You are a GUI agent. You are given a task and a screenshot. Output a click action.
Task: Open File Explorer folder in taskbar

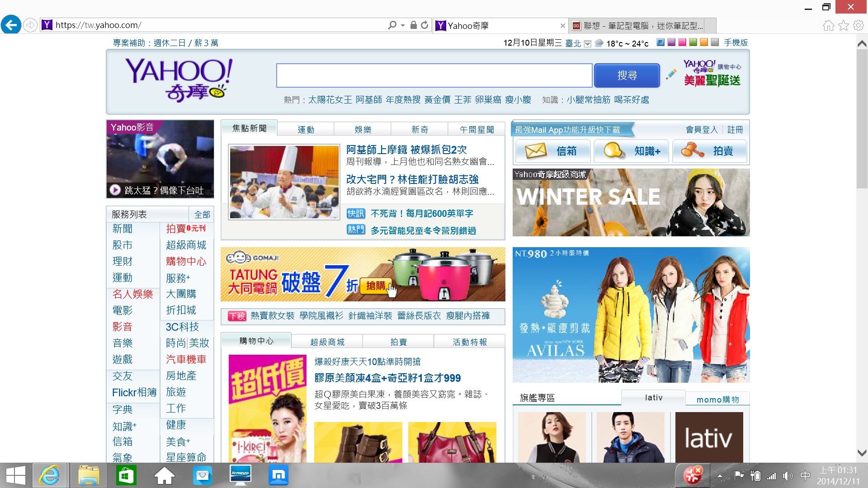(88, 475)
